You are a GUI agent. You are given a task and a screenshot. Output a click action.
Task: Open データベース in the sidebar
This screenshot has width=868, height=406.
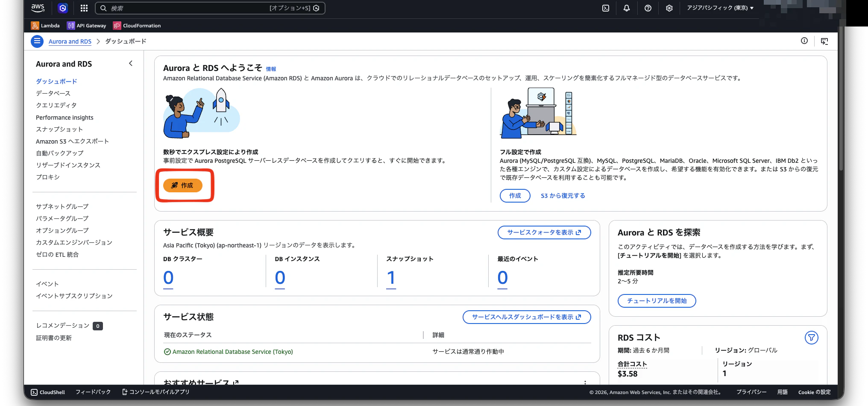coord(53,93)
